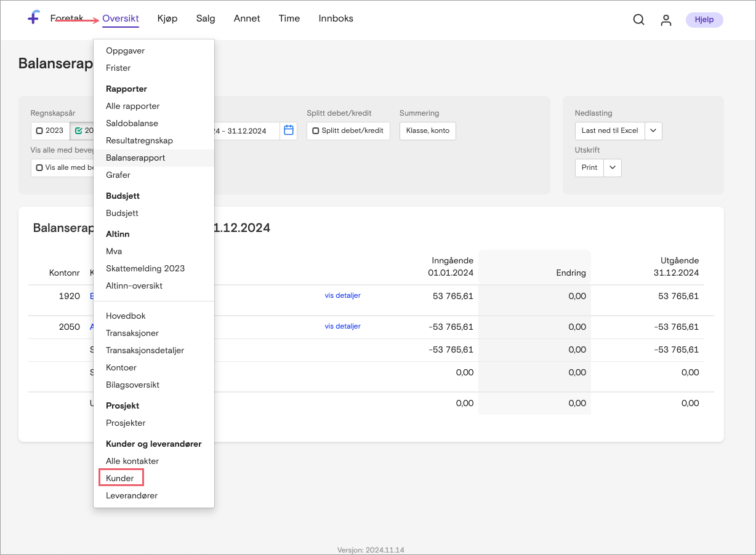Toggle the 2023 fiscal year checkbox
The height and width of the screenshot is (555, 756).
click(39, 130)
